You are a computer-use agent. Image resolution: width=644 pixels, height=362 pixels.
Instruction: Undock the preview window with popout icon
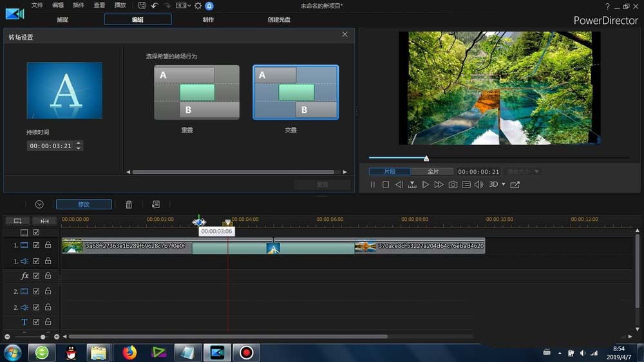(515, 185)
